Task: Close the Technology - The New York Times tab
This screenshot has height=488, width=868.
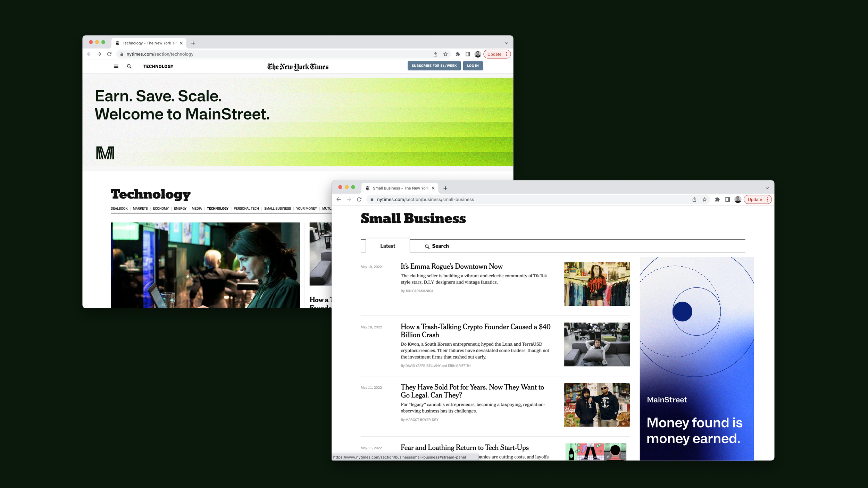Action: (181, 43)
